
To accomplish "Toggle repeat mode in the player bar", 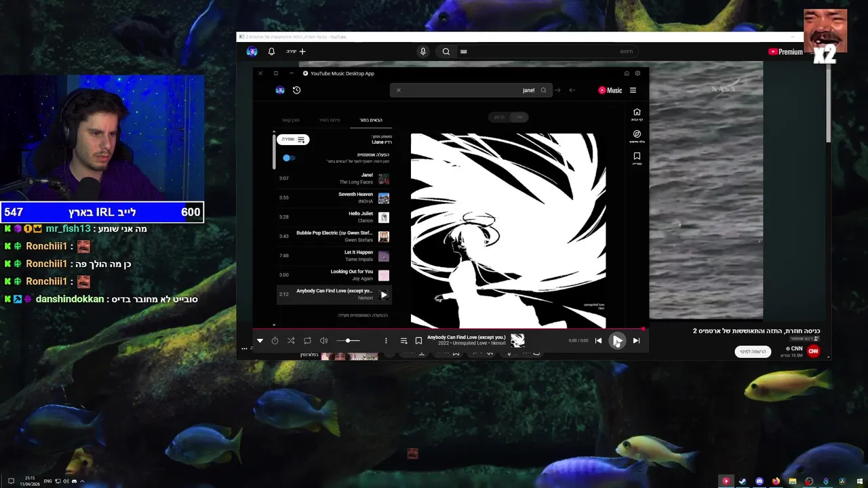I will point(307,341).
